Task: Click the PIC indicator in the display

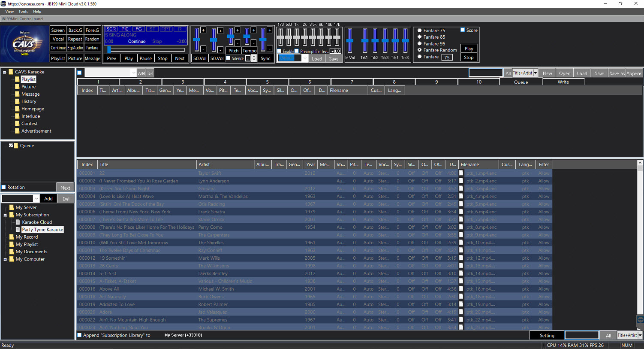Action: pyautogui.click(x=125, y=29)
